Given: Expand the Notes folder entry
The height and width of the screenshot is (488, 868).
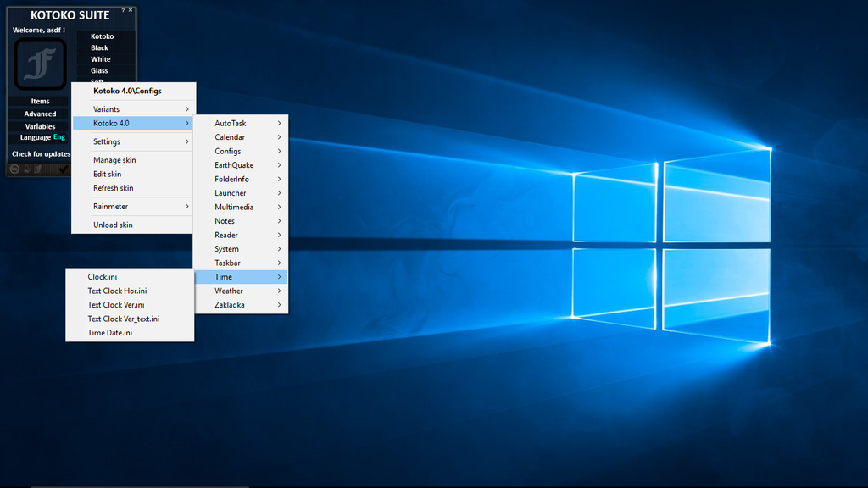Looking at the screenshot, I should 241,221.
